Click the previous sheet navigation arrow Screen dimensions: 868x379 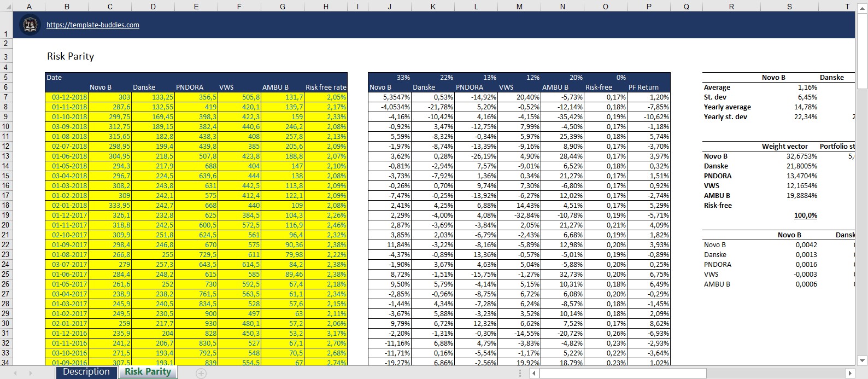click(x=15, y=373)
